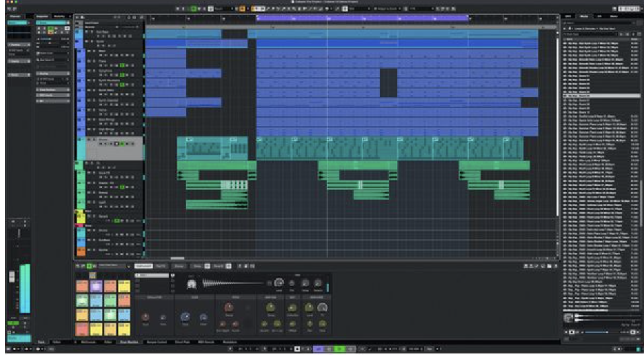Select the Bass Strings track name
Screen dimensions: 644x355
(x=106, y=120)
